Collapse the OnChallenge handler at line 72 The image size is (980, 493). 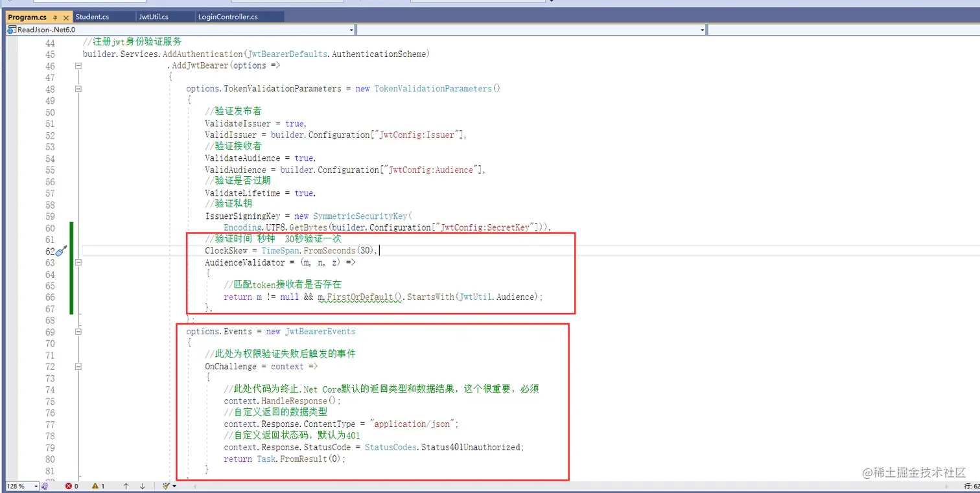78,367
